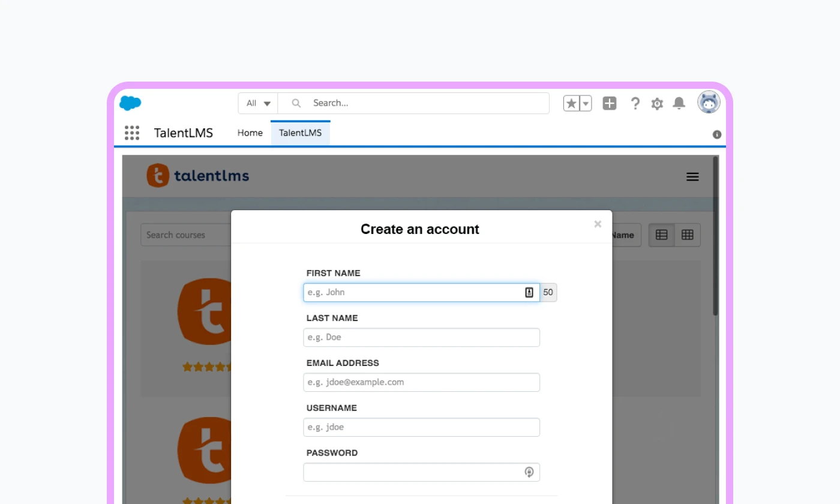Open the Help question mark icon
This screenshot has width=840, height=504.
[x=635, y=103]
